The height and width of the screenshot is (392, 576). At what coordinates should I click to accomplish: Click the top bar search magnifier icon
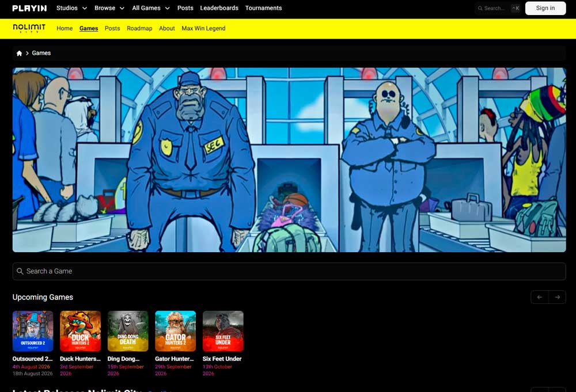tap(480, 8)
